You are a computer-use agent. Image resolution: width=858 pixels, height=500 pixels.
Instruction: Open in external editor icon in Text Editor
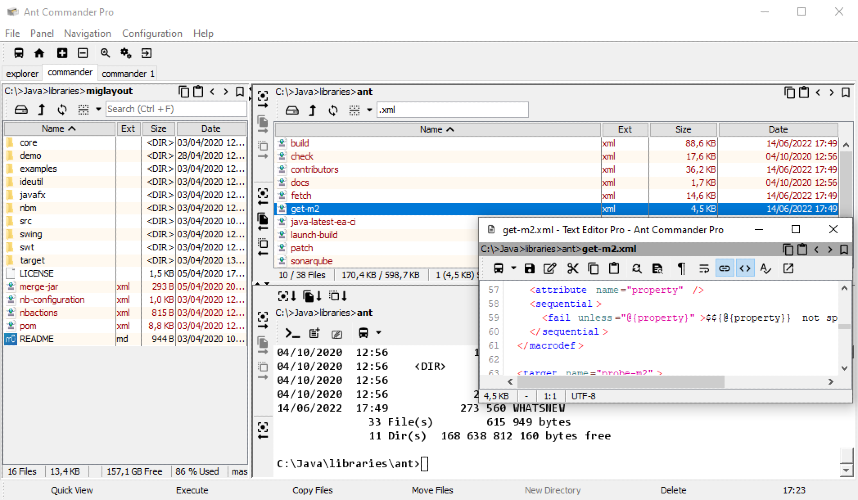[788, 269]
